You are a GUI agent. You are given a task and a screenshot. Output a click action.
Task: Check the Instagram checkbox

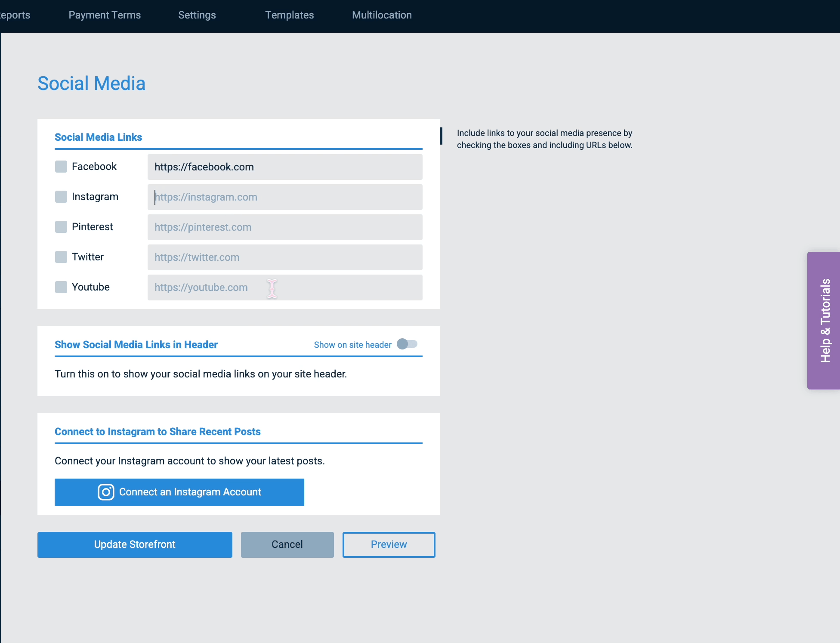pyautogui.click(x=61, y=197)
